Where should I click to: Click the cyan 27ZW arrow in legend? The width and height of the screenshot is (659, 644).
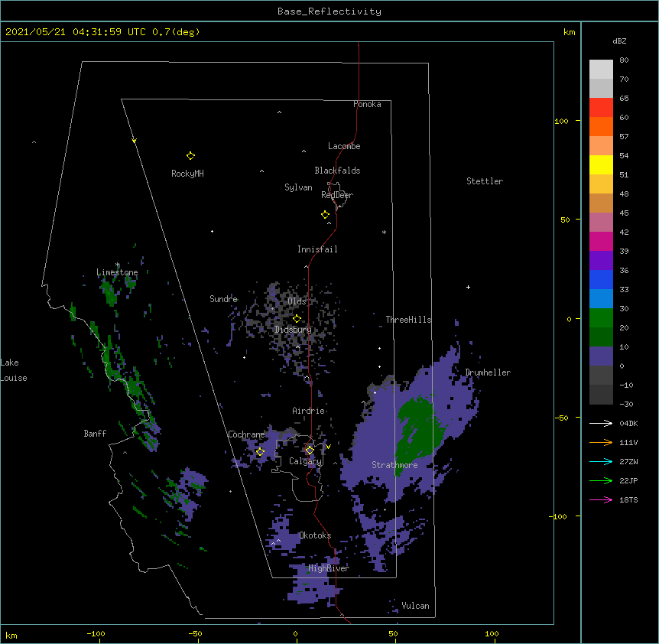[601, 461]
